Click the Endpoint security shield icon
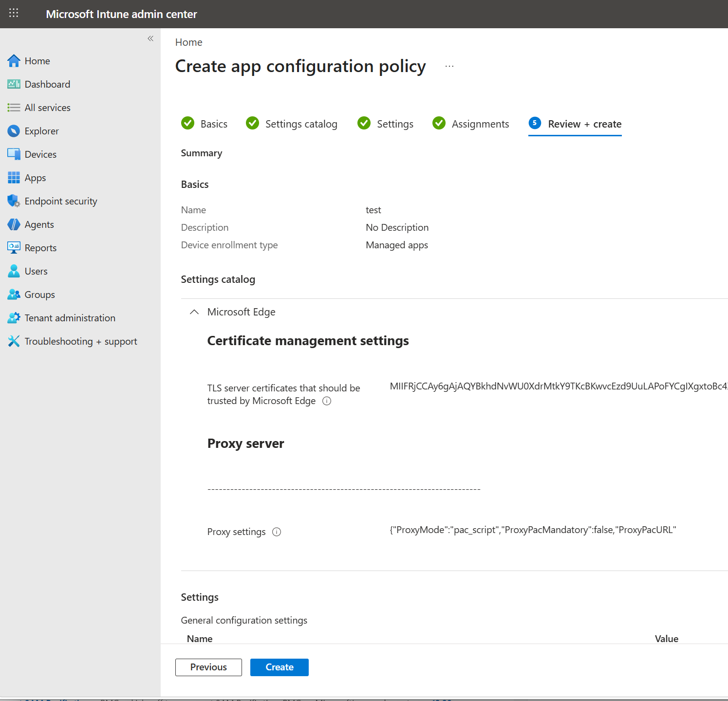 [x=14, y=201]
